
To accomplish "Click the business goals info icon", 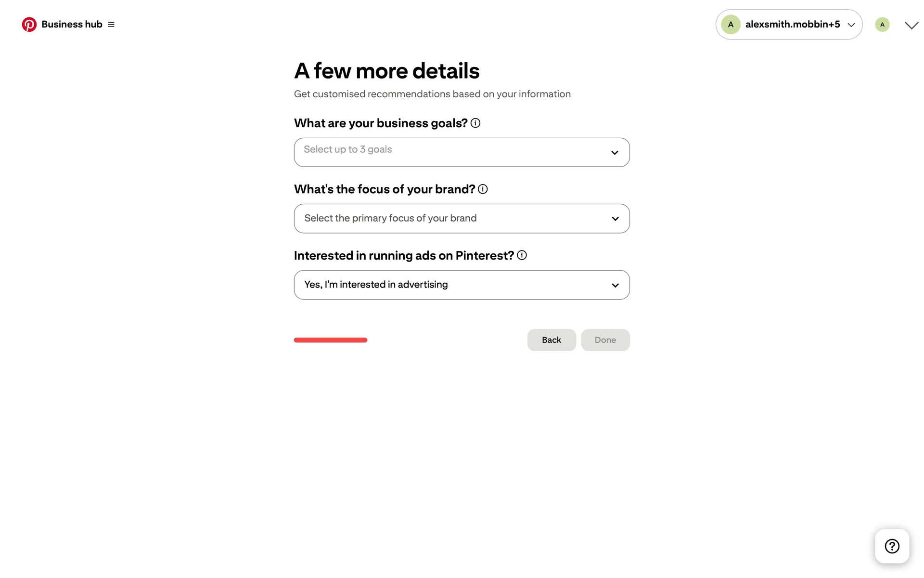I will click(475, 123).
